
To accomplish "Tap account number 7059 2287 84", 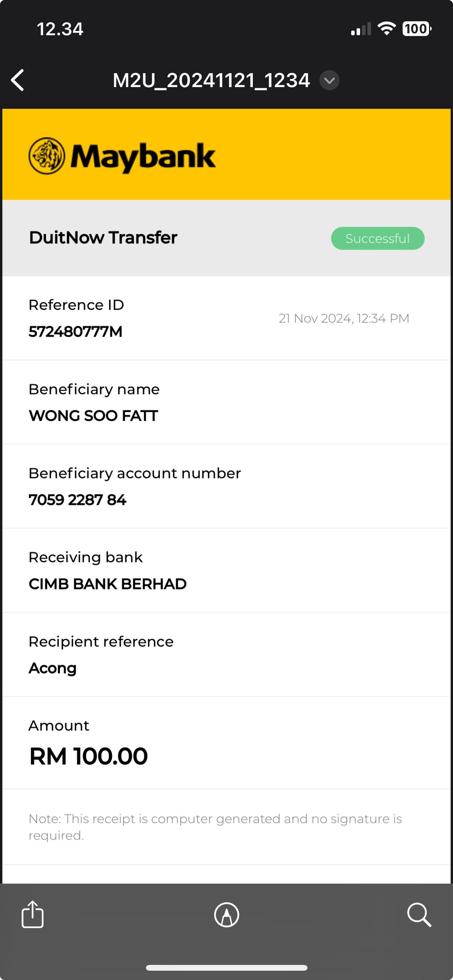I will (x=77, y=500).
